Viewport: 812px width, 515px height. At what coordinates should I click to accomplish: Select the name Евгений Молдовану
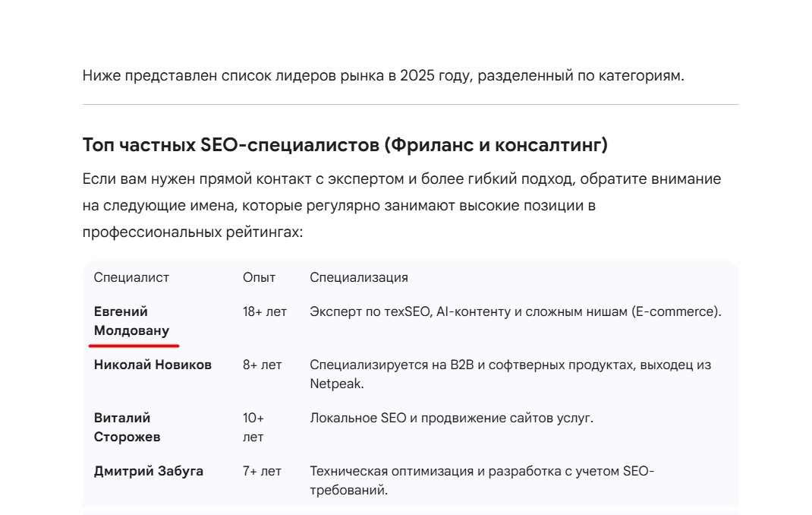tap(131, 321)
